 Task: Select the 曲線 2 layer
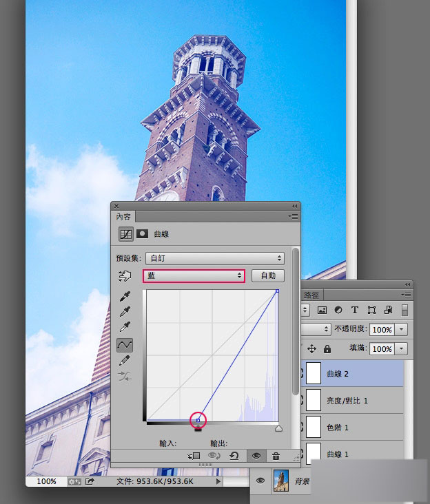pyautogui.click(x=352, y=373)
